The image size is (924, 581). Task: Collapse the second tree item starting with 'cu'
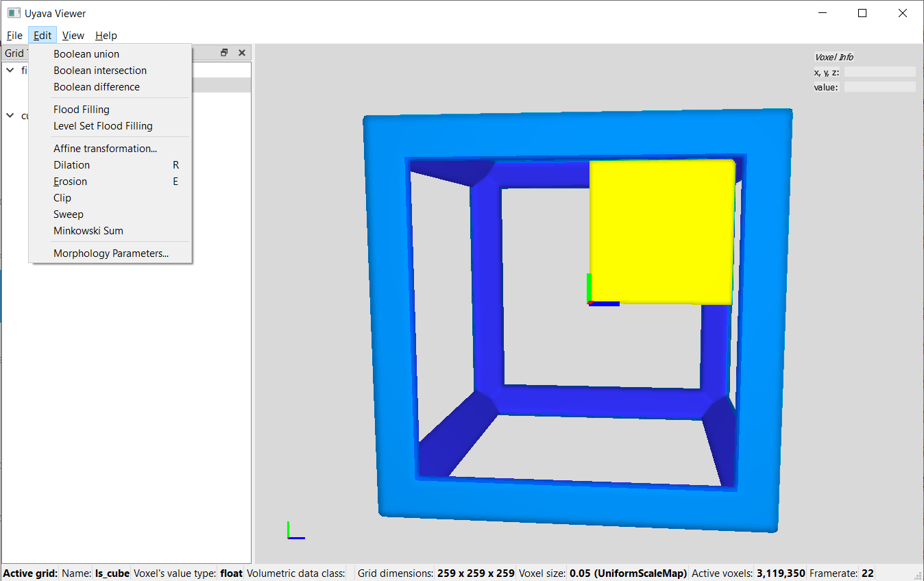pyautogui.click(x=10, y=115)
